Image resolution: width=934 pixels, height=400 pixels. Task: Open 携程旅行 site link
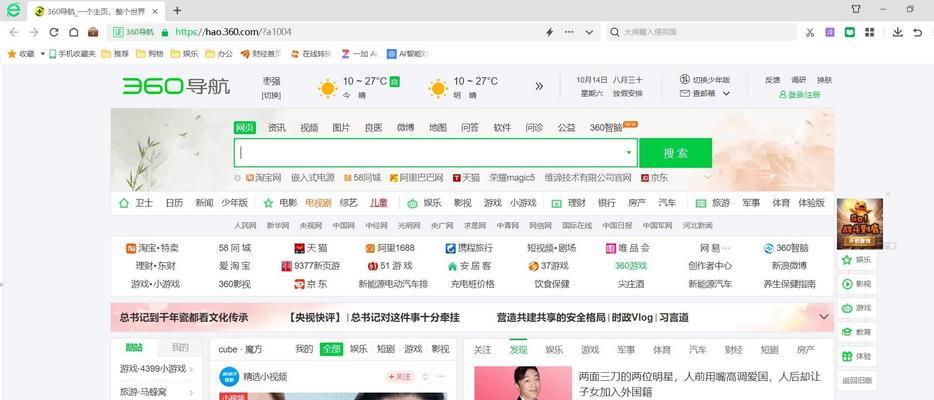(x=469, y=248)
